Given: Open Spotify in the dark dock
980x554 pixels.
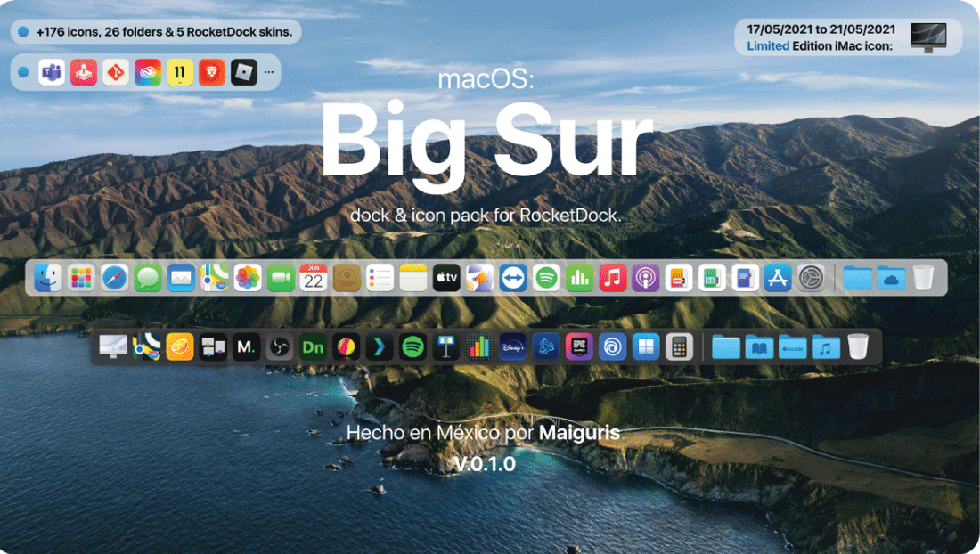Looking at the screenshot, I should pyautogui.click(x=412, y=346).
